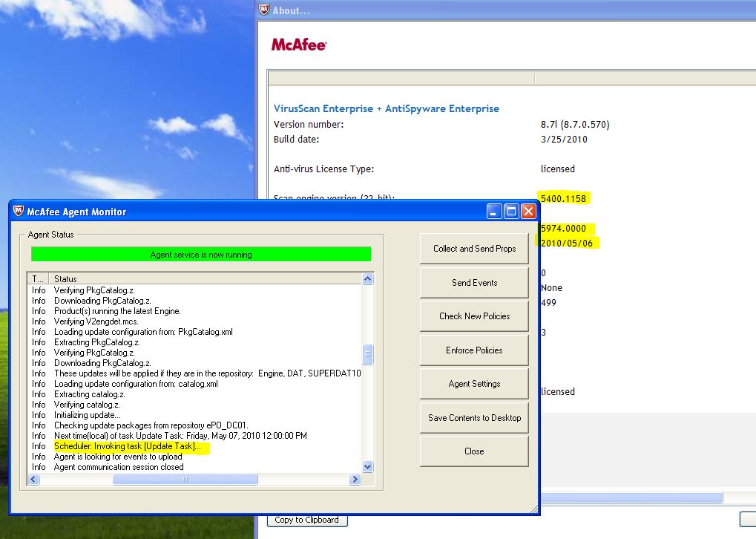Click the McAfee shield icon in Agent Monitor title bar
756x539 pixels.
pyautogui.click(x=18, y=211)
